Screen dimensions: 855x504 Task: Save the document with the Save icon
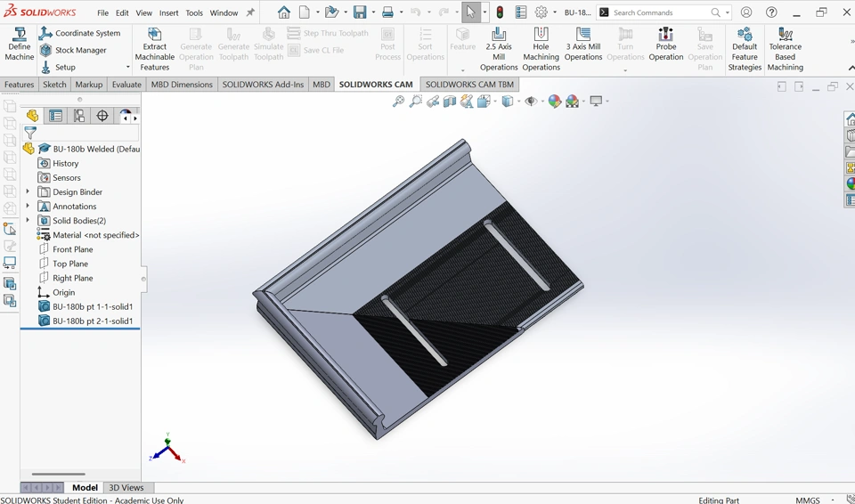click(x=359, y=12)
